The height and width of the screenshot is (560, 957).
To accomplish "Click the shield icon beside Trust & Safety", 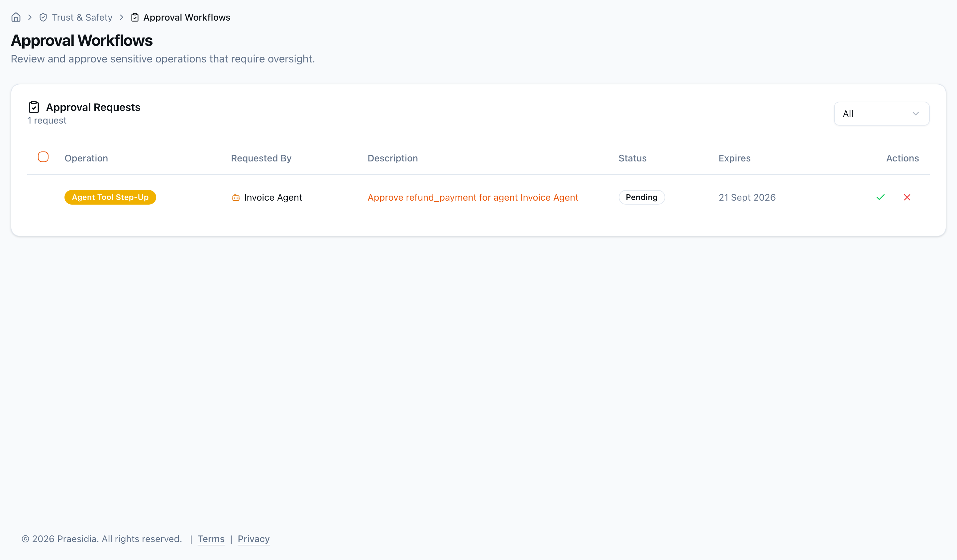I will [x=43, y=18].
